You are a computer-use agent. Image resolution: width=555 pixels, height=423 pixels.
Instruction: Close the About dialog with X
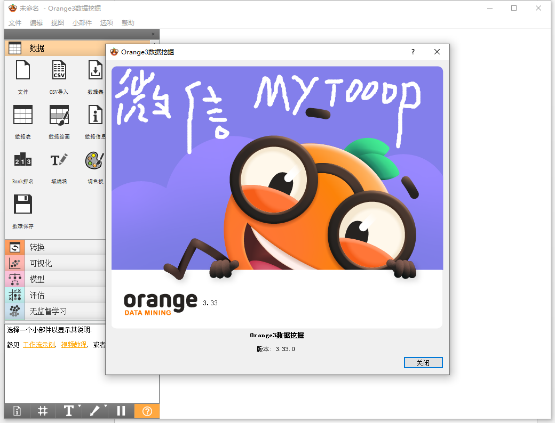437,52
